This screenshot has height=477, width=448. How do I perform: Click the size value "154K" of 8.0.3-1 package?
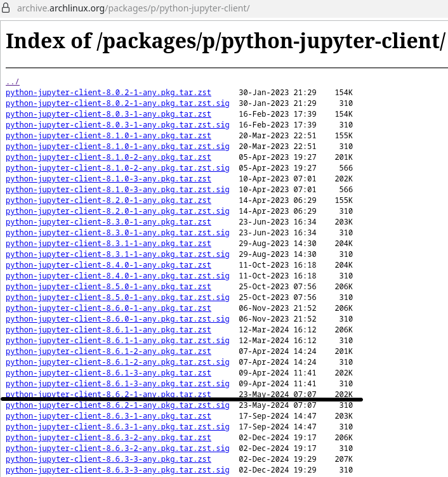click(343, 114)
